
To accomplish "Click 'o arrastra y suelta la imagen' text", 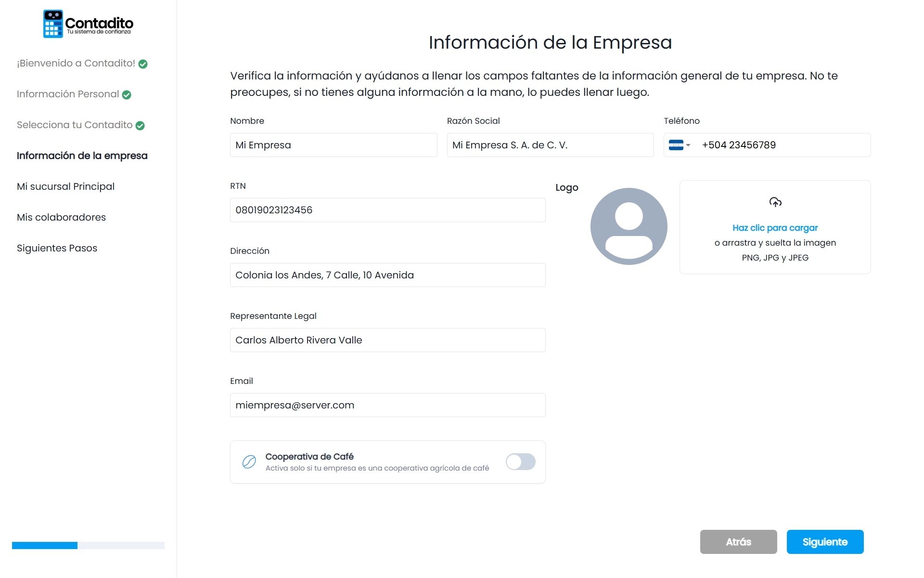I will coord(775,243).
